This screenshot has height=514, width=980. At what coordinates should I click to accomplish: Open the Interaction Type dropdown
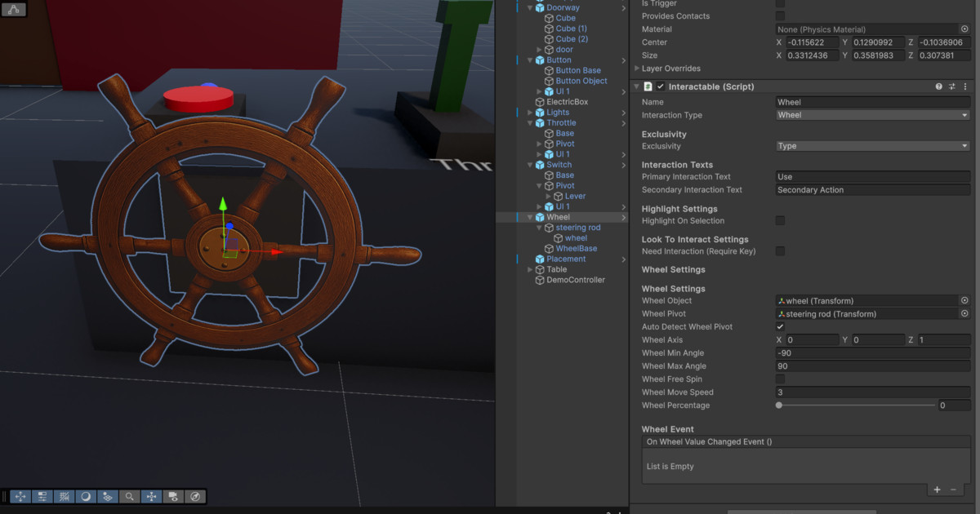click(872, 114)
